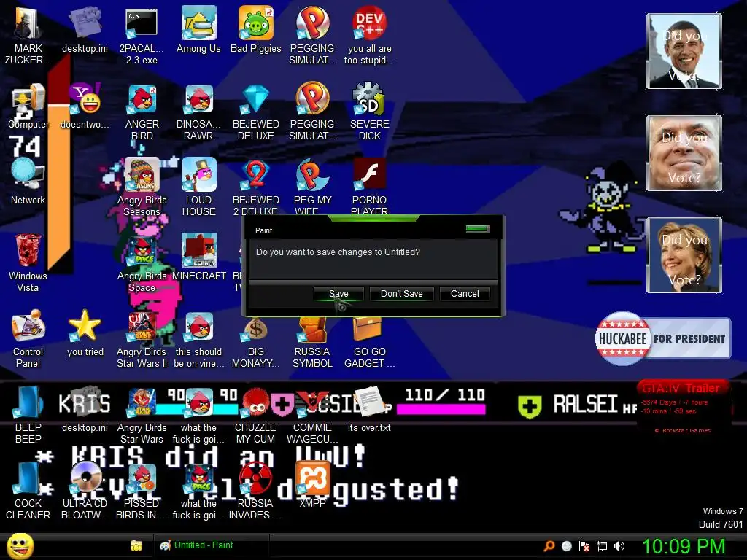Launch the Bad Piggies shortcut
The height and width of the screenshot is (560, 747).
click(256, 29)
